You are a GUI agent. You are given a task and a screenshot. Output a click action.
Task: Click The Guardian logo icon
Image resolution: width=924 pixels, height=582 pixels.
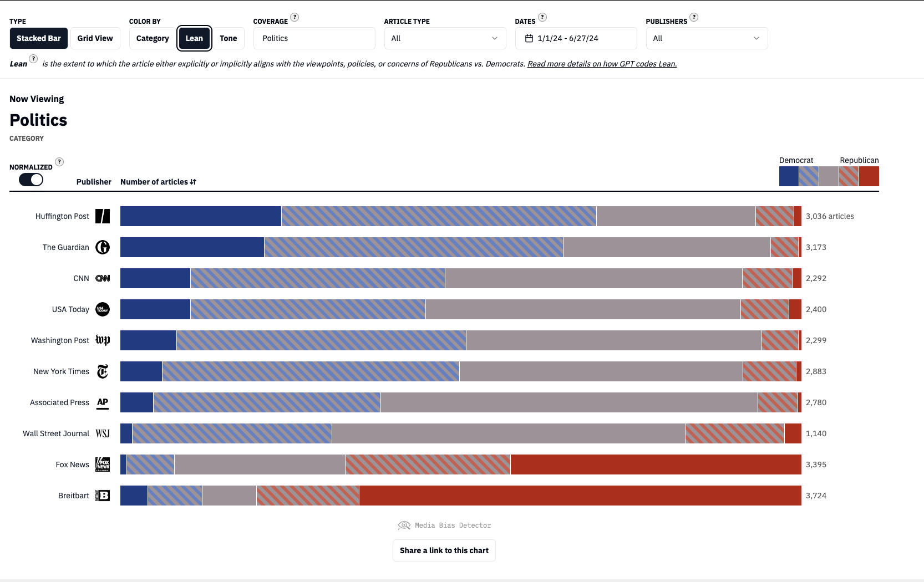click(x=103, y=247)
